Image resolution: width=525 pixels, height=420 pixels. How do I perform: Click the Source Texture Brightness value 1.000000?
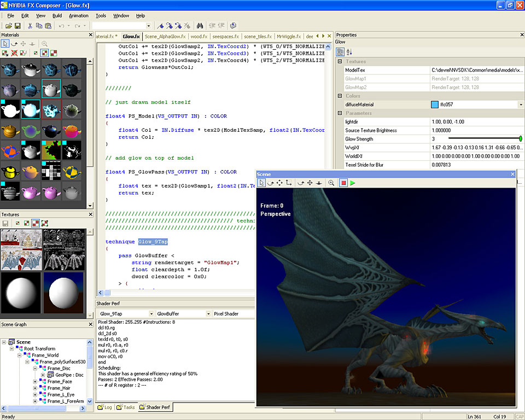point(441,130)
